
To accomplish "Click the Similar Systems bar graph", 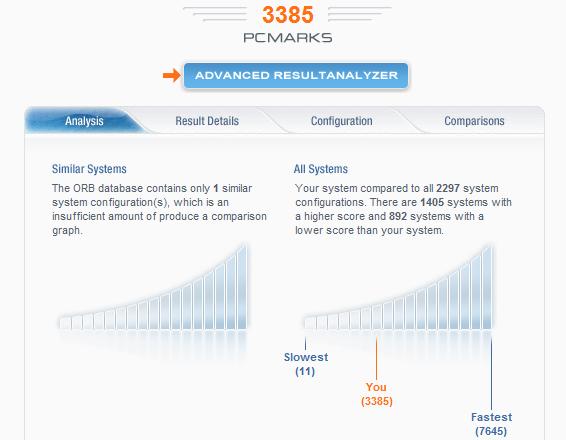I will coord(153,287).
